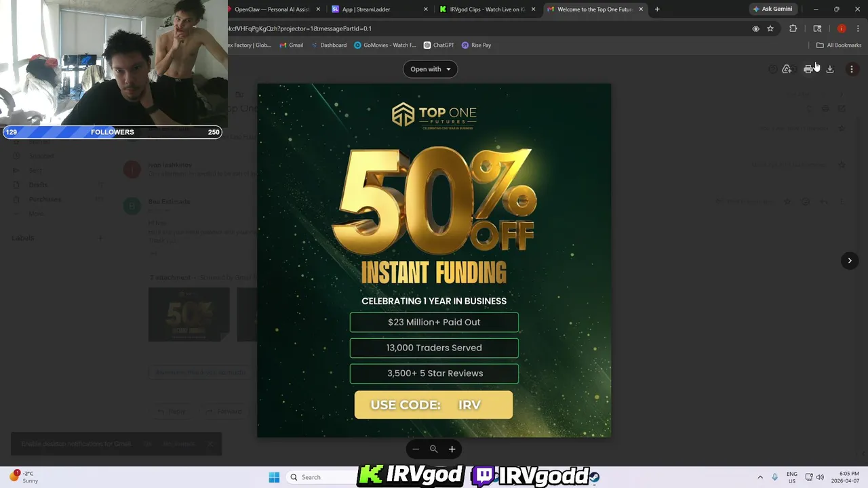This screenshot has height=488, width=868.
Task: Open the Chrome extensions puzzle icon
Action: (793, 28)
